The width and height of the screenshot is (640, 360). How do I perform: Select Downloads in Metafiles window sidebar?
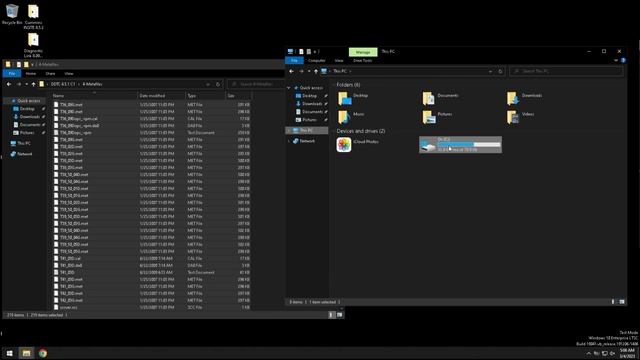coord(29,117)
